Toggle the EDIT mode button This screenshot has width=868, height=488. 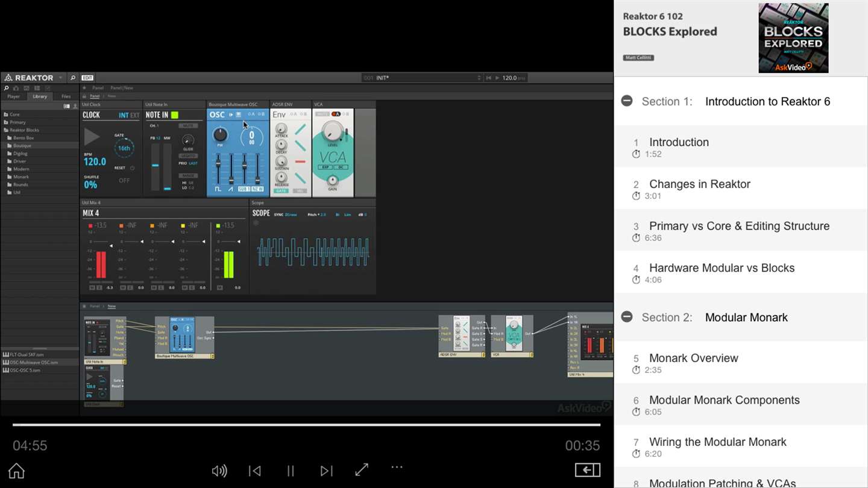pyautogui.click(x=87, y=78)
